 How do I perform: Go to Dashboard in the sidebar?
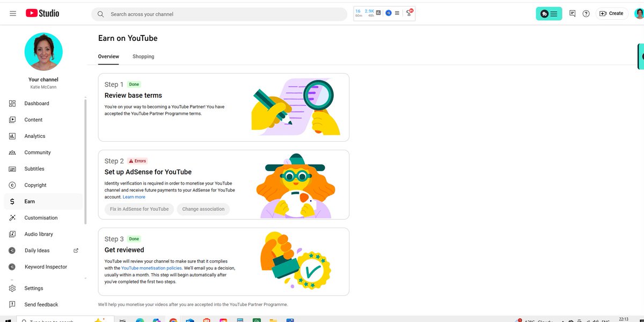coord(43,104)
